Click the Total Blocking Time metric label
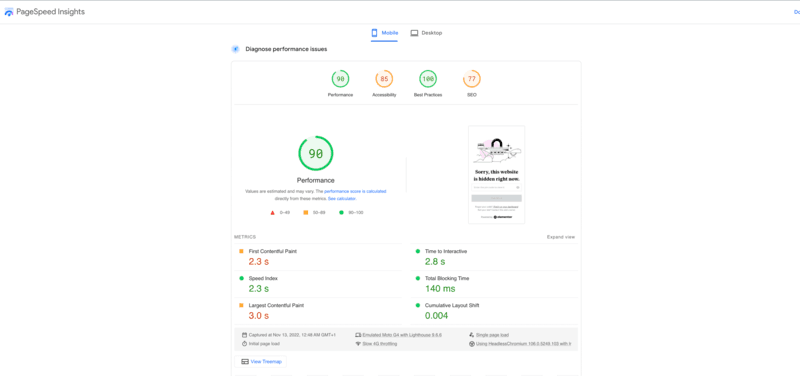The image size is (800, 376). click(x=447, y=279)
